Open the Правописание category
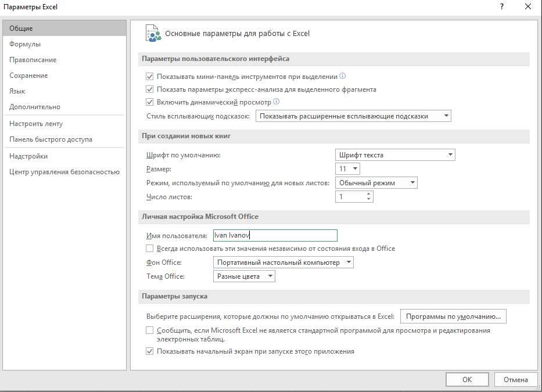This screenshot has width=542, height=392. [x=64, y=59]
